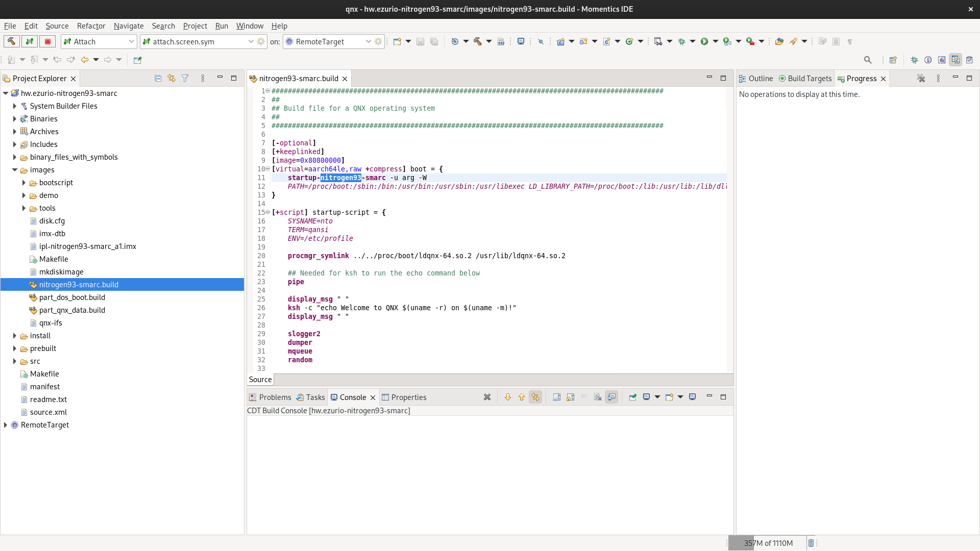Click the Build hammer button in launch bar

(x=11, y=41)
